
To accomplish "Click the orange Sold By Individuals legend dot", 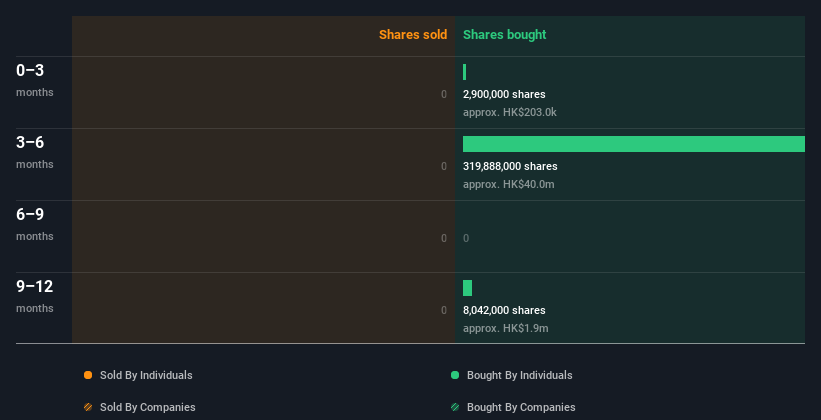I will [88, 375].
